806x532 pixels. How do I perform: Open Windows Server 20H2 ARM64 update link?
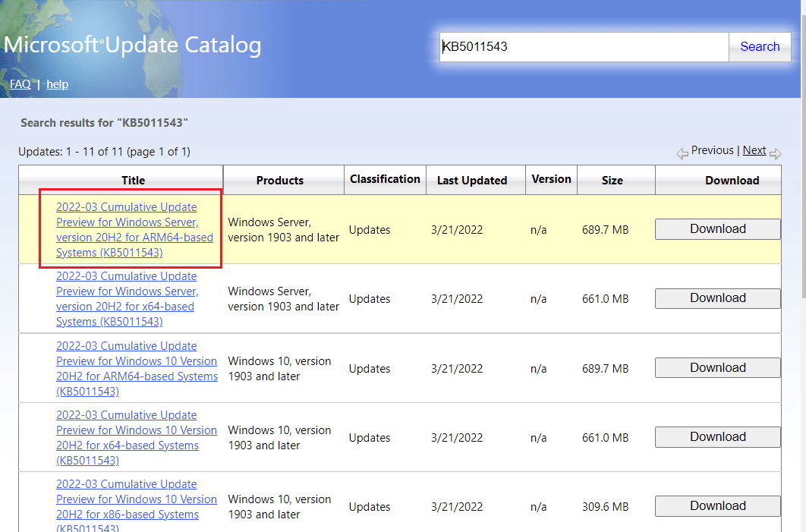tap(134, 230)
